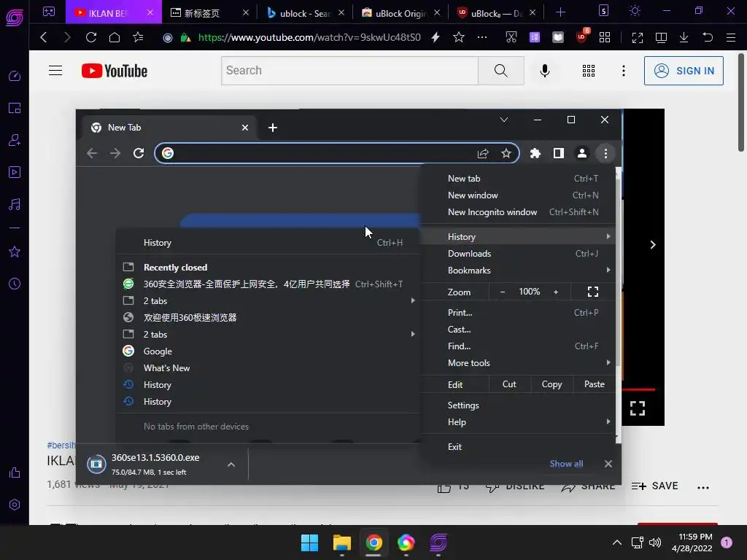
Task: Click the Chrome share page icon
Action: coord(483,153)
